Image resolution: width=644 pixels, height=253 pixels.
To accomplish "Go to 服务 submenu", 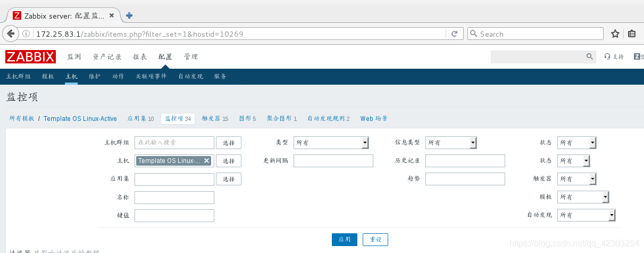I will 220,76.
